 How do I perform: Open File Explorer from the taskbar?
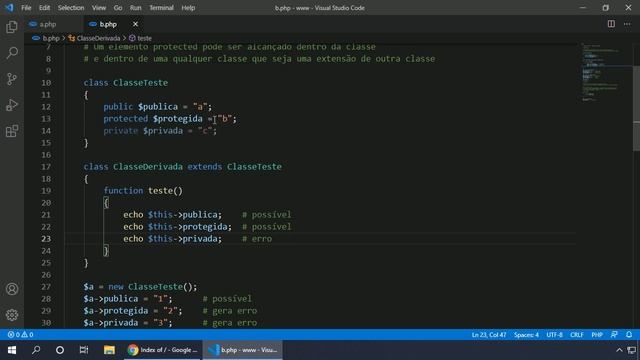(x=109, y=350)
